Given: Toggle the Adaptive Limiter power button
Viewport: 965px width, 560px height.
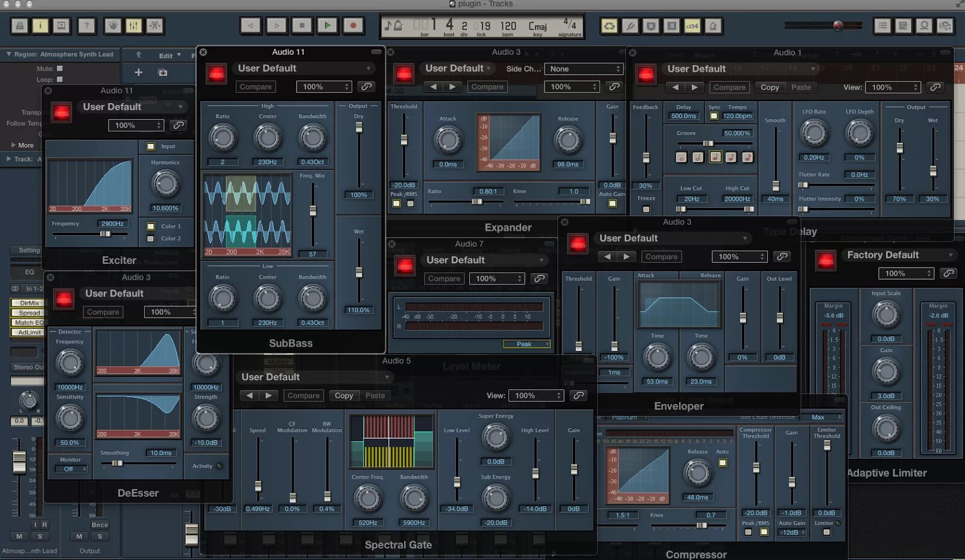Looking at the screenshot, I should [x=826, y=261].
